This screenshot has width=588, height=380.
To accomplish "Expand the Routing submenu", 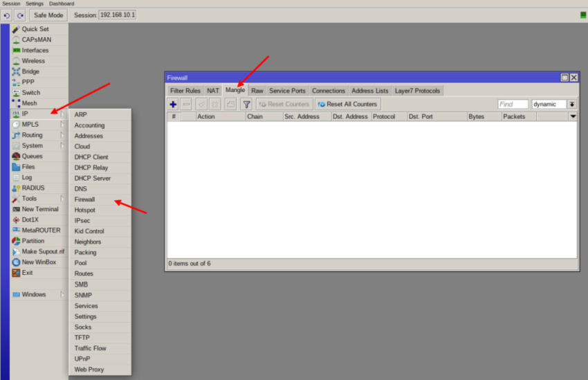I will (39, 135).
